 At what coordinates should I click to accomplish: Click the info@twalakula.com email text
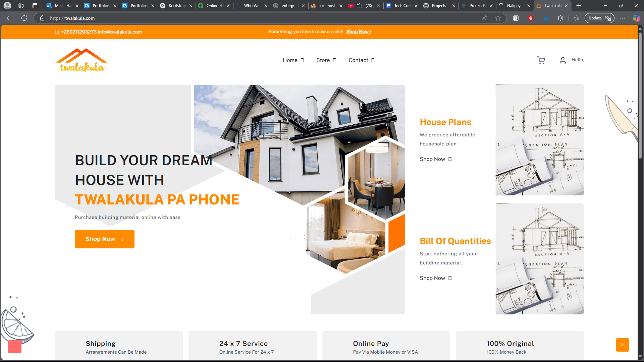click(x=120, y=32)
